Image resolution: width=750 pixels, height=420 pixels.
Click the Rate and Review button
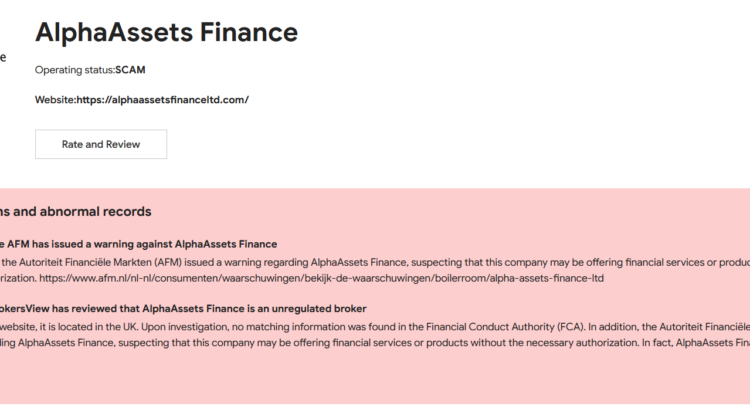click(x=101, y=144)
